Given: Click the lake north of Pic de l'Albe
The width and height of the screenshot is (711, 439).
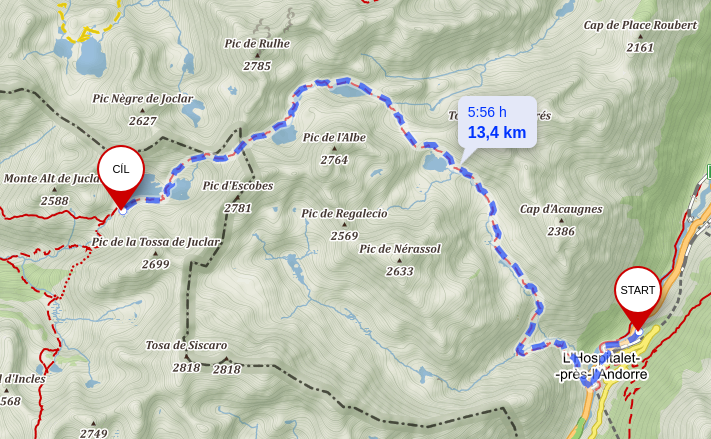Looking at the screenshot, I should click(x=346, y=91).
